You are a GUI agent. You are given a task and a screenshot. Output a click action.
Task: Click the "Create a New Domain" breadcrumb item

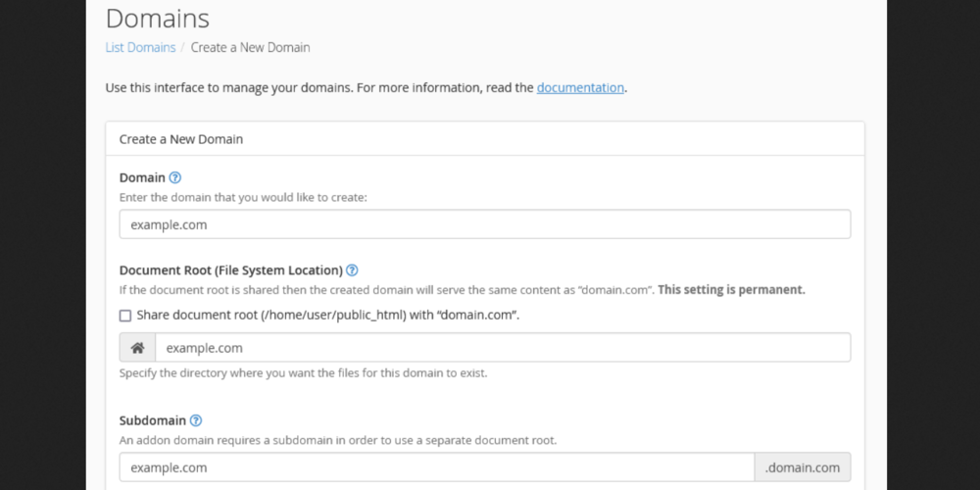(250, 47)
